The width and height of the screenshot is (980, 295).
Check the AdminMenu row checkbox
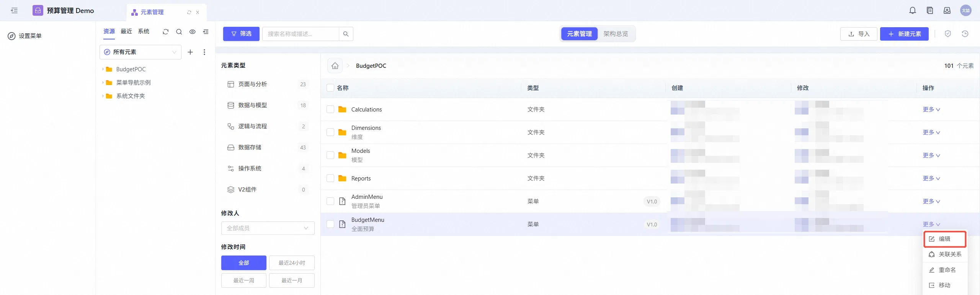330,202
